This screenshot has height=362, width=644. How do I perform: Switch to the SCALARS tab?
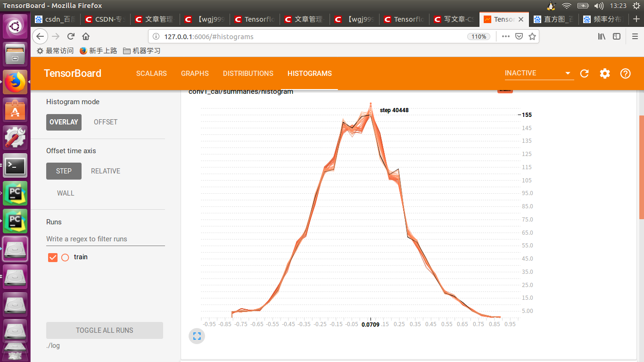(151, 74)
